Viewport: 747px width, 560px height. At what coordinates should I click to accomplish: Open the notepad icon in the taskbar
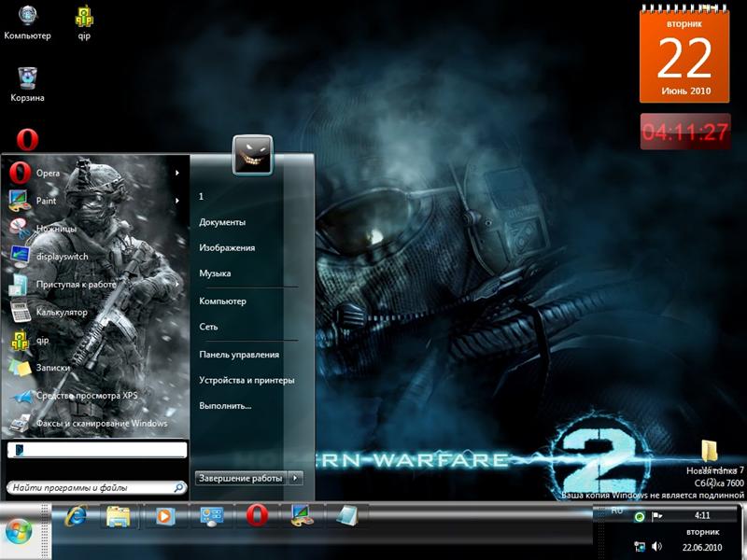coord(346,516)
